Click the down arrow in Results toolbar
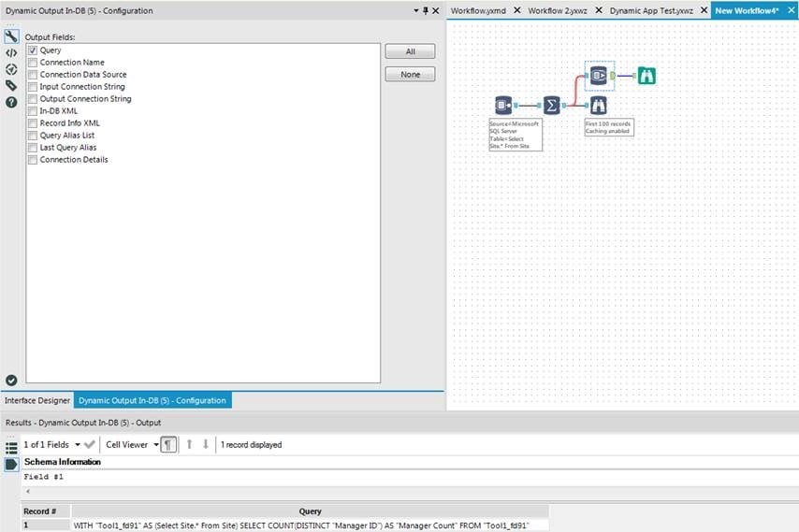Image resolution: width=799 pixels, height=532 pixels. pyautogui.click(x=205, y=444)
